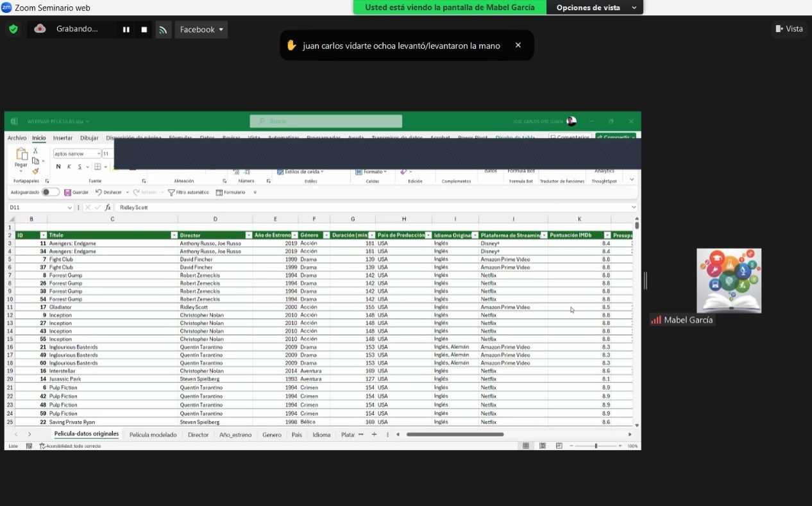Select the cell containing Saving Private Ryan
The height and width of the screenshot is (506, 812).
coord(112,422)
